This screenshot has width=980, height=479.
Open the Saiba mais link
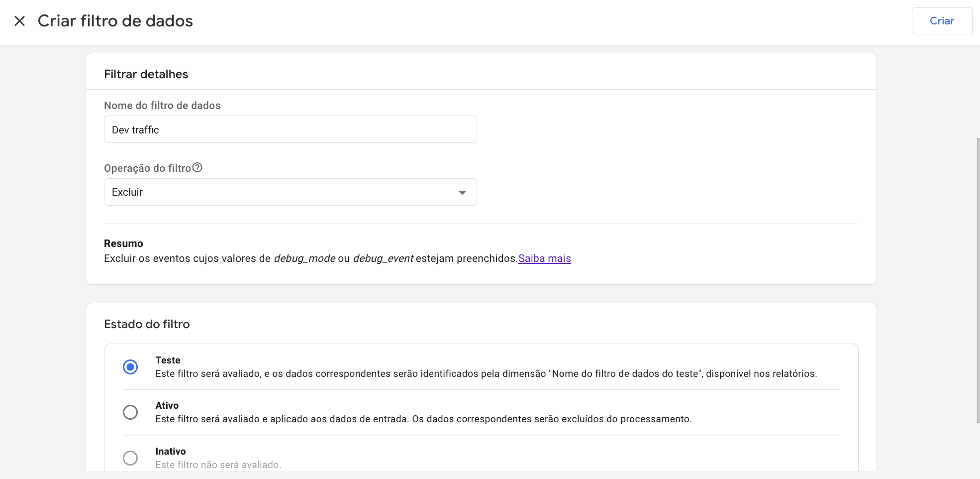544,258
